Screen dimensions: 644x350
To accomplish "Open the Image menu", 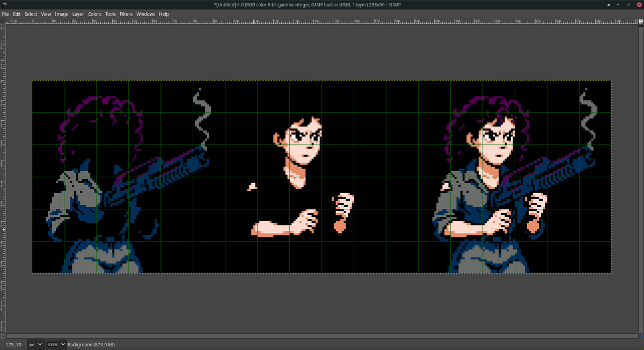I will 62,14.
